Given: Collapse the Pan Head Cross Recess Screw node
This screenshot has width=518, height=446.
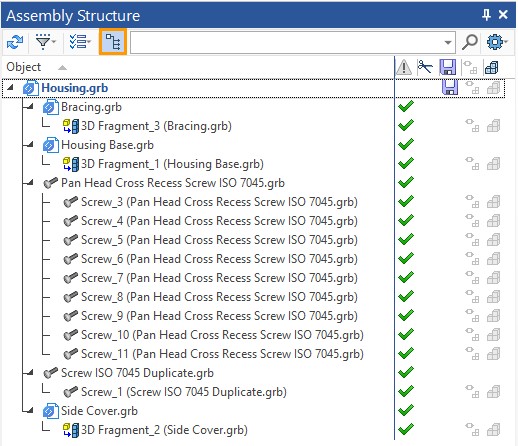Looking at the screenshot, I should (x=31, y=182).
